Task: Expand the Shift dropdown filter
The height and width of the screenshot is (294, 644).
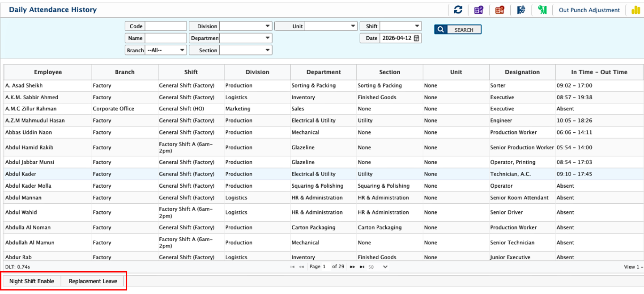Action: (x=400, y=26)
